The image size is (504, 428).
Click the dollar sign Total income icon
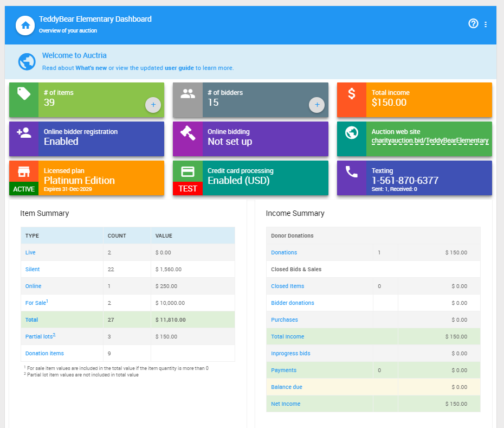click(x=352, y=94)
